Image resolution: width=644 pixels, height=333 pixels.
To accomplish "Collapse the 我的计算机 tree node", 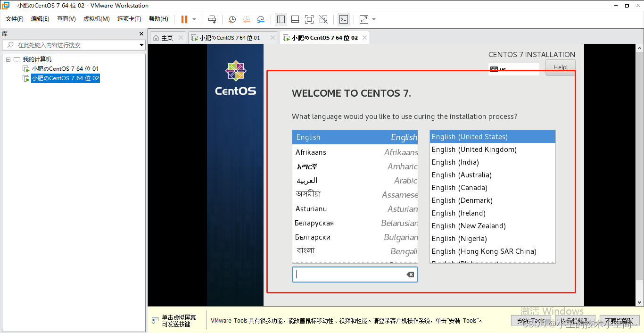I will 8,59.
